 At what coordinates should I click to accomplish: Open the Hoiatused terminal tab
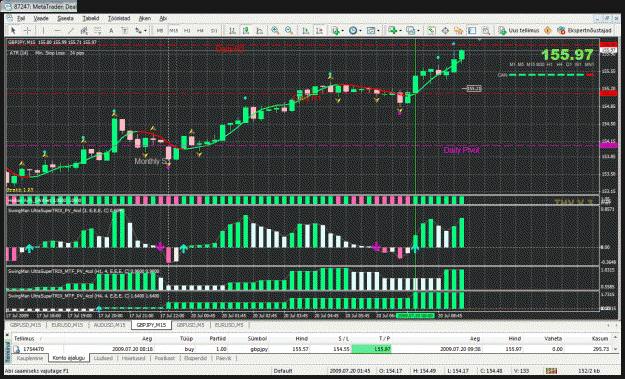[134, 358]
